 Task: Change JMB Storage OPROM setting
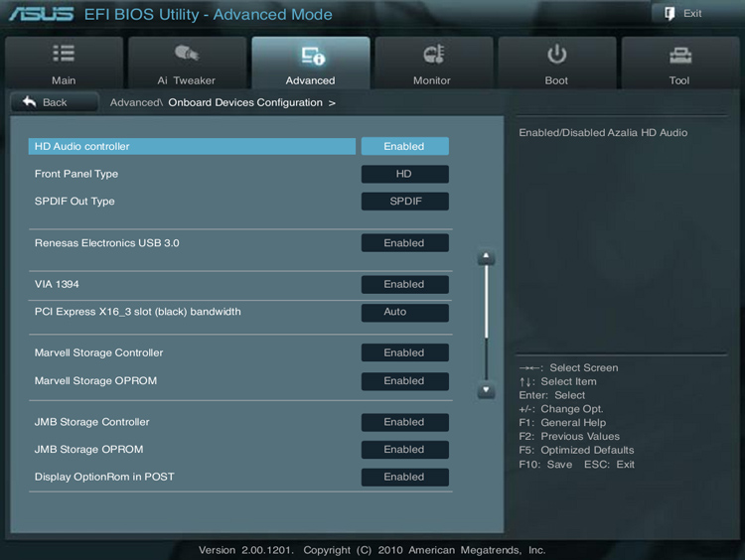coord(405,450)
